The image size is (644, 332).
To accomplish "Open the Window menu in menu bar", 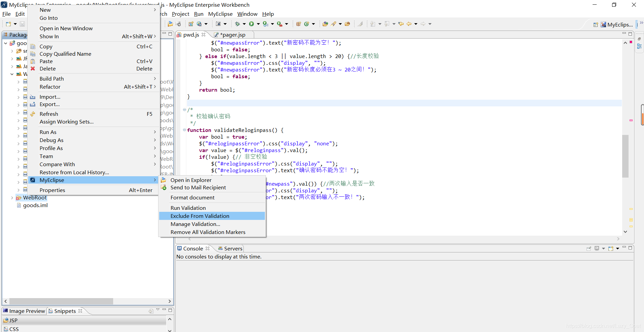I will pyautogui.click(x=247, y=14).
